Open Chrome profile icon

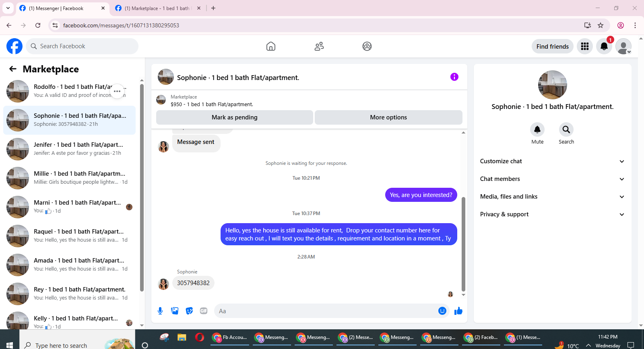621,25
